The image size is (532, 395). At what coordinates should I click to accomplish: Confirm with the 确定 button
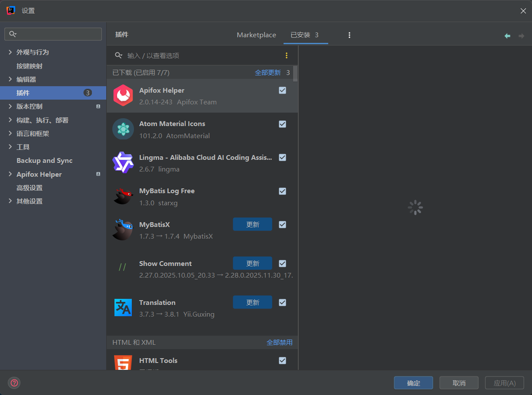[x=414, y=383]
